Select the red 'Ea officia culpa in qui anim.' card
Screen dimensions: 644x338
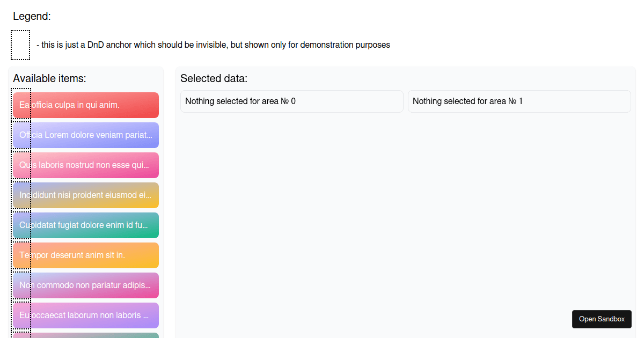coord(94,105)
